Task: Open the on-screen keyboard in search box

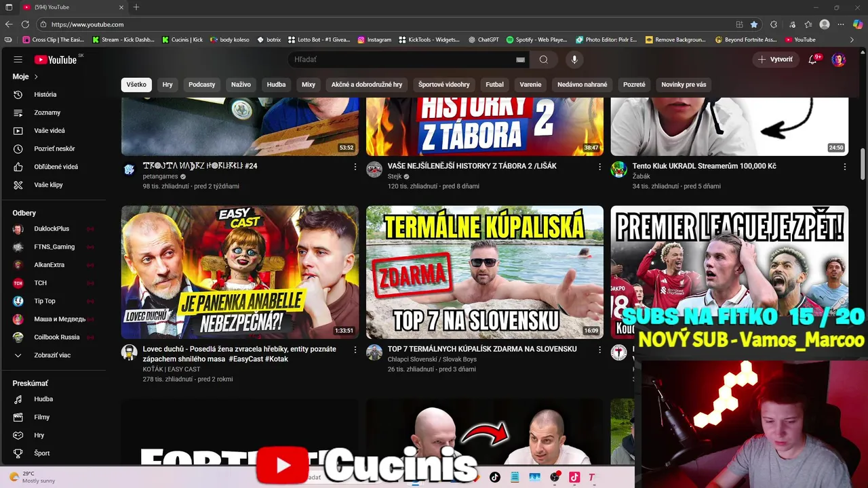Action: coord(520,60)
